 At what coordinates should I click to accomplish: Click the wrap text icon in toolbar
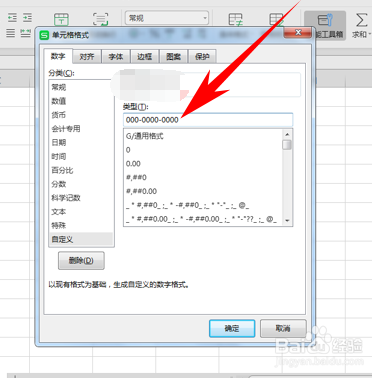tap(100, 19)
